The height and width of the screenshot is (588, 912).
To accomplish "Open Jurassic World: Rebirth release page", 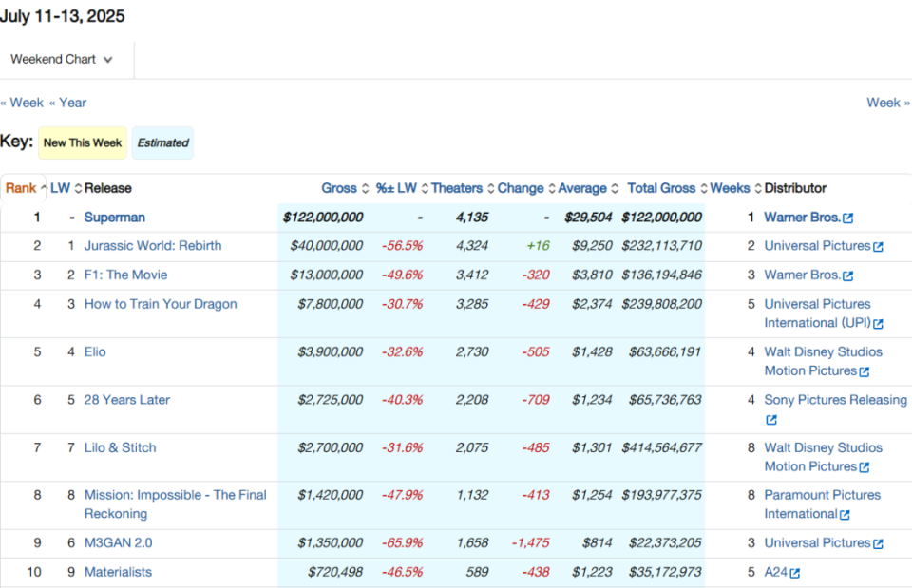I will point(153,246).
